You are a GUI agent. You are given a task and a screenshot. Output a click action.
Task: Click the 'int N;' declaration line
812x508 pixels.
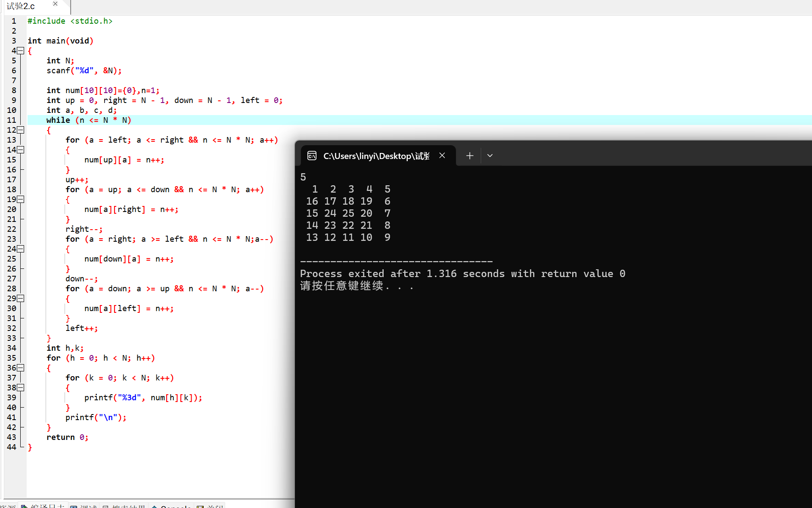(x=60, y=60)
